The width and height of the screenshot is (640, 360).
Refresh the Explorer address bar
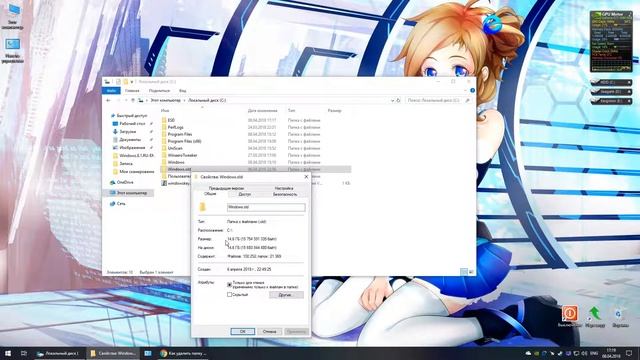398,100
